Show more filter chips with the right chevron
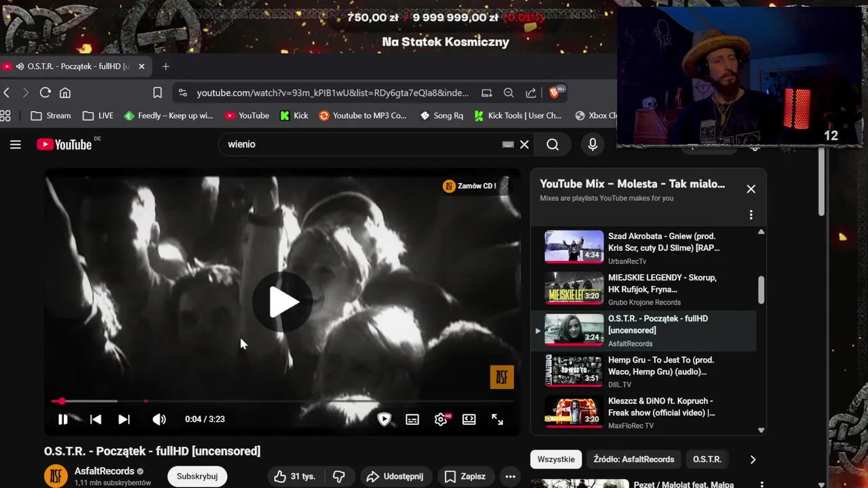The width and height of the screenshot is (868, 488). click(x=753, y=460)
